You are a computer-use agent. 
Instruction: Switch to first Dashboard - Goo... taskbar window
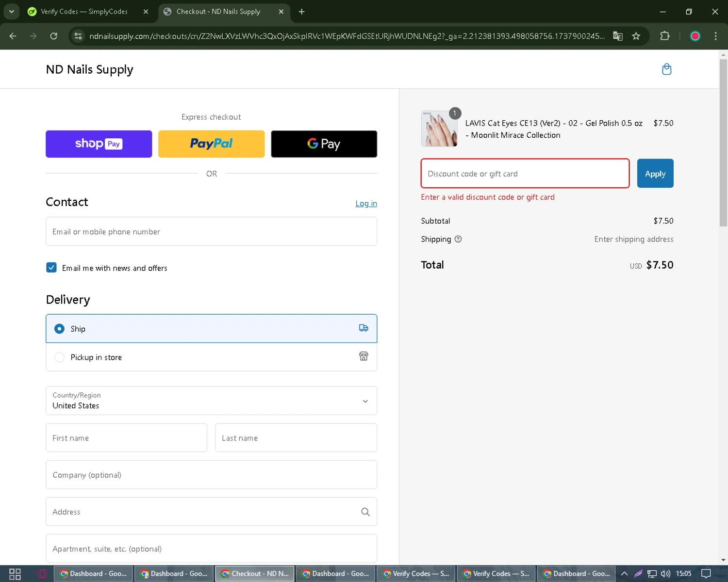[93, 574]
